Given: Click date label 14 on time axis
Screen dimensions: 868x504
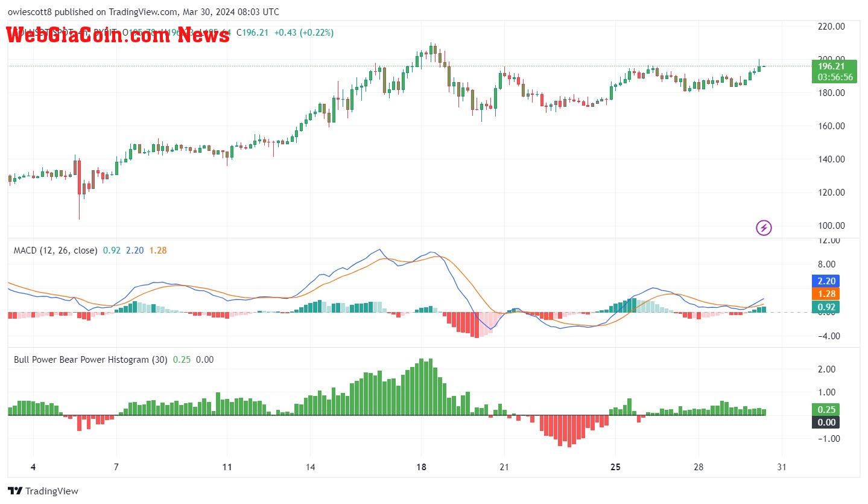Looking at the screenshot, I should click(x=310, y=467).
